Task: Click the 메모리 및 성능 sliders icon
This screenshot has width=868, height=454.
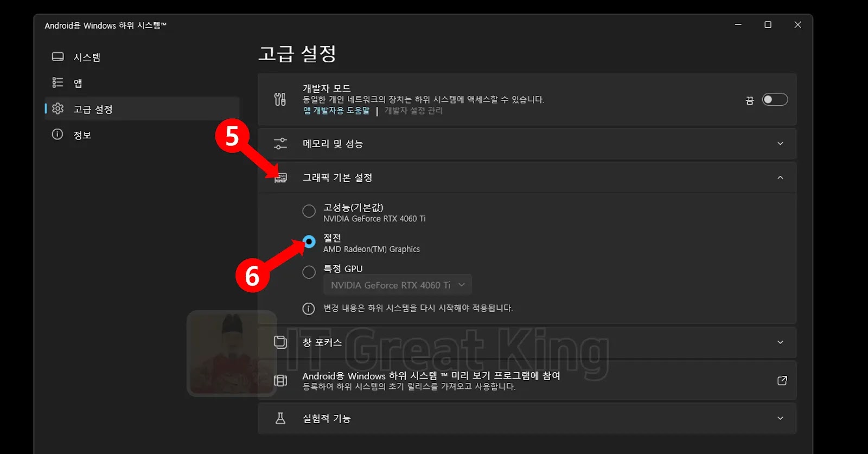Action: [x=280, y=144]
